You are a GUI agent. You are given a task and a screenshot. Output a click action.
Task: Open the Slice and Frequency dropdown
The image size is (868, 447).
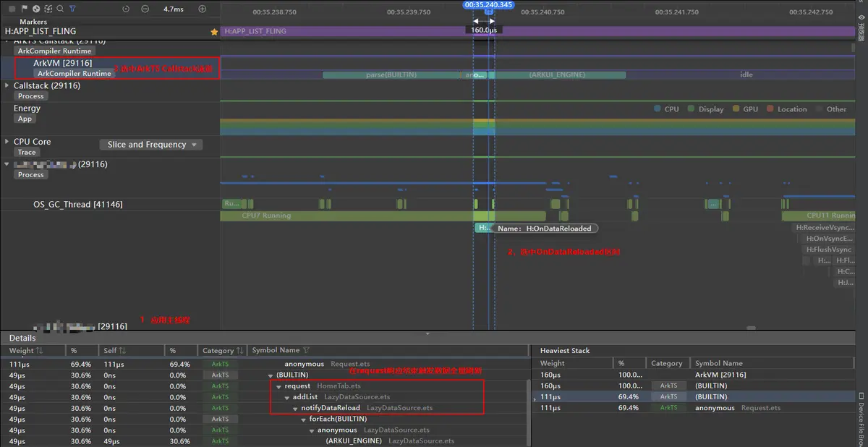coord(151,145)
